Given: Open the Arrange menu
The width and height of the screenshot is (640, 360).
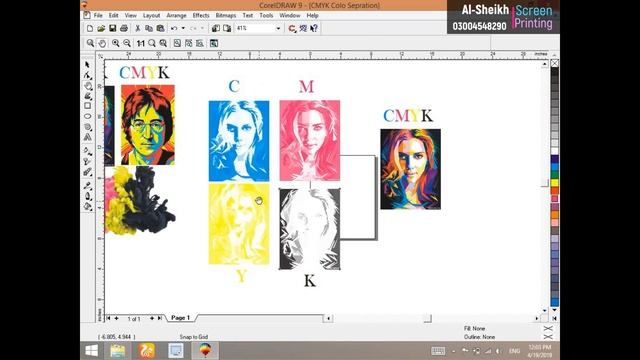Looking at the screenshot, I should [x=176, y=15].
